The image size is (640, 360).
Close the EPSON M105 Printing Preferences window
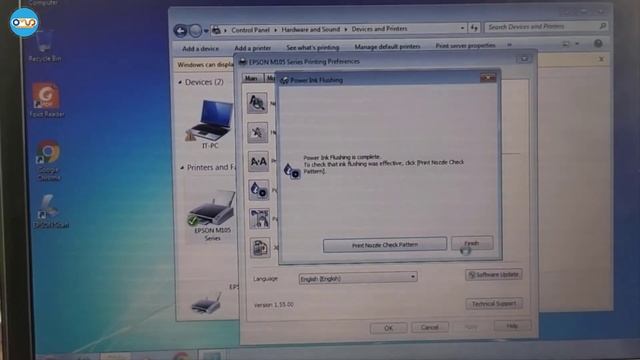tap(524, 60)
